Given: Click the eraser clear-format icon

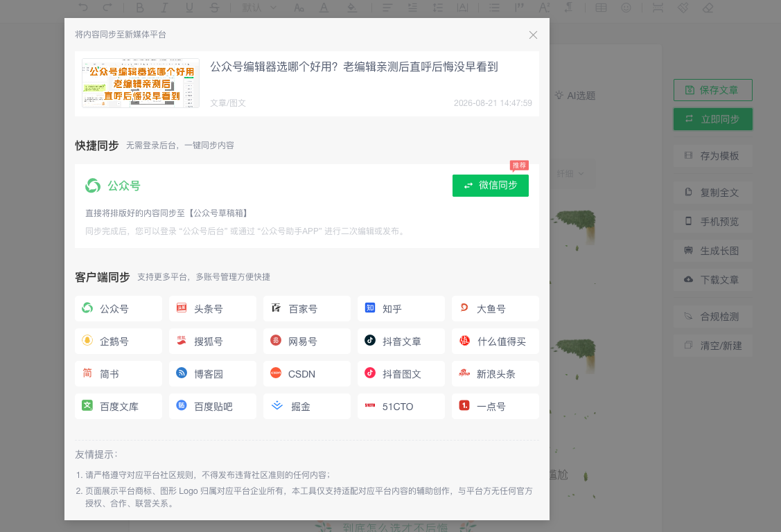Looking at the screenshot, I should tap(708, 8).
